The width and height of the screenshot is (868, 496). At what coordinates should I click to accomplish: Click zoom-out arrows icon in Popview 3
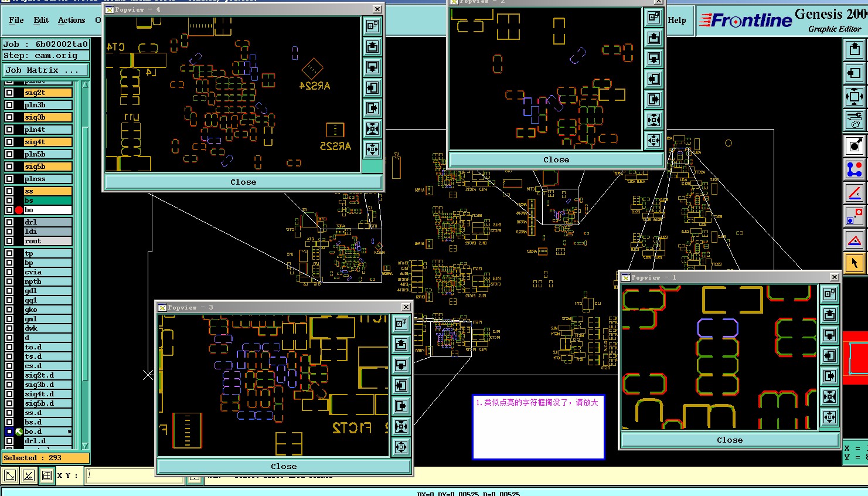pos(401,447)
